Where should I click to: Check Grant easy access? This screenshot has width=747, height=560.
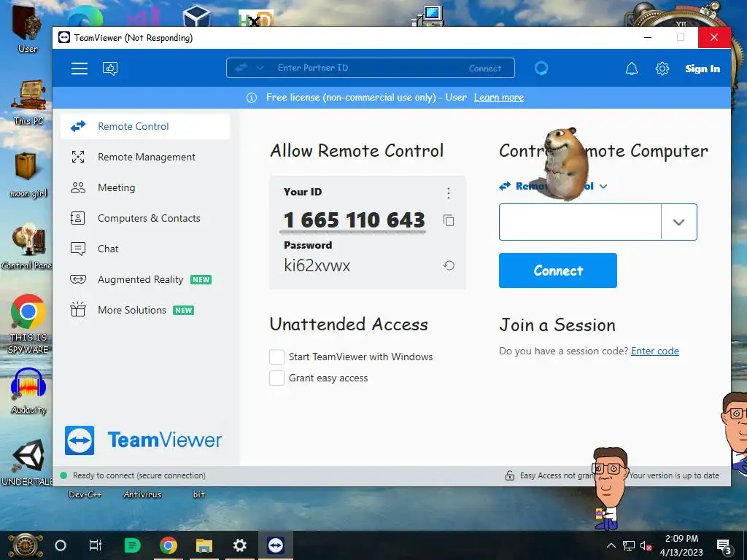tap(276, 378)
